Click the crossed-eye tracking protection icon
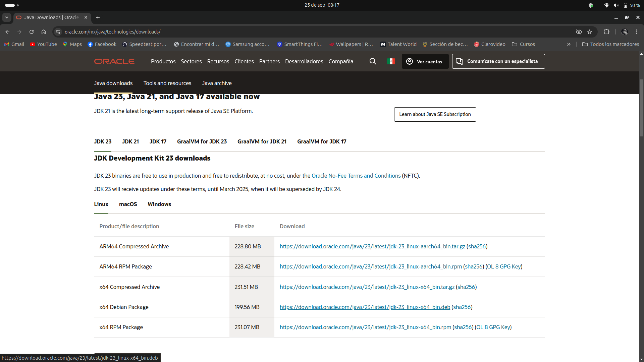Image resolution: width=644 pixels, height=362 pixels. 579,32
